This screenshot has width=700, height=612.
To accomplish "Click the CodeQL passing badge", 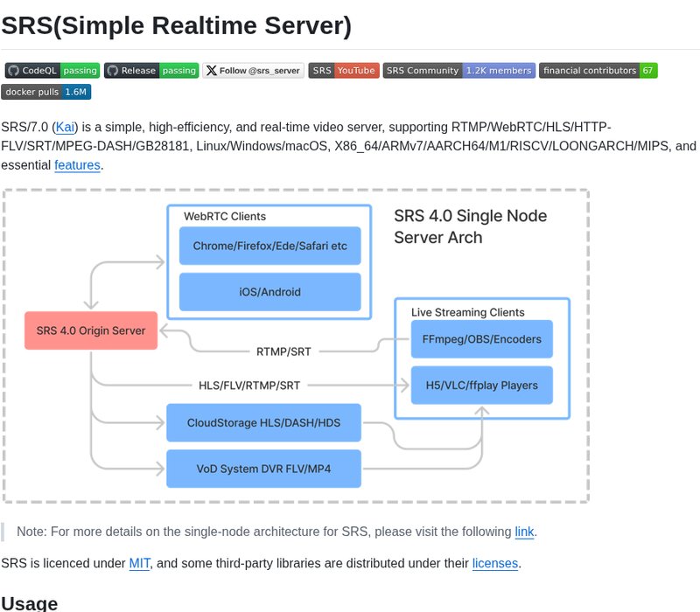I will (52, 71).
